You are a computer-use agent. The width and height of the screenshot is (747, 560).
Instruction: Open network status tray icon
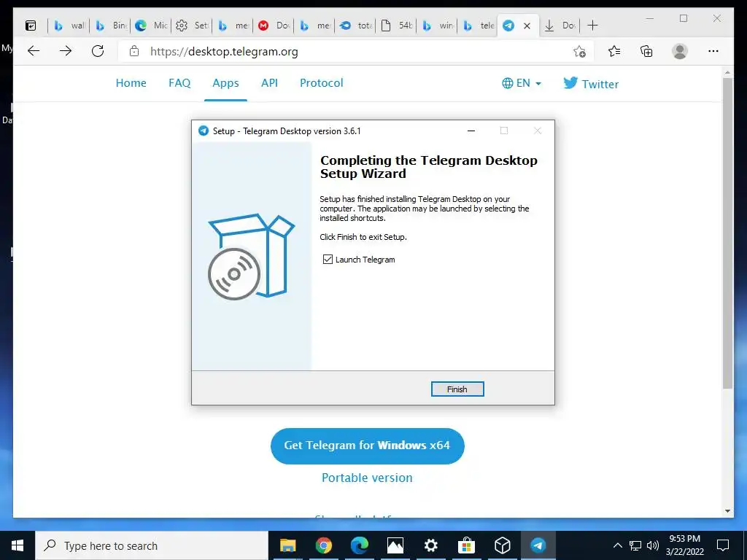(635, 545)
